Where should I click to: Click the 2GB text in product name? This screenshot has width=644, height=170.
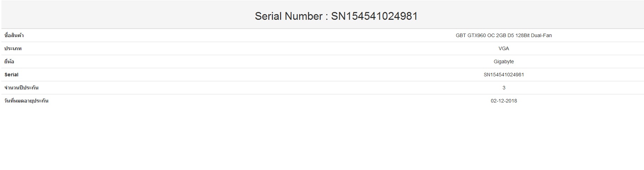click(x=501, y=35)
